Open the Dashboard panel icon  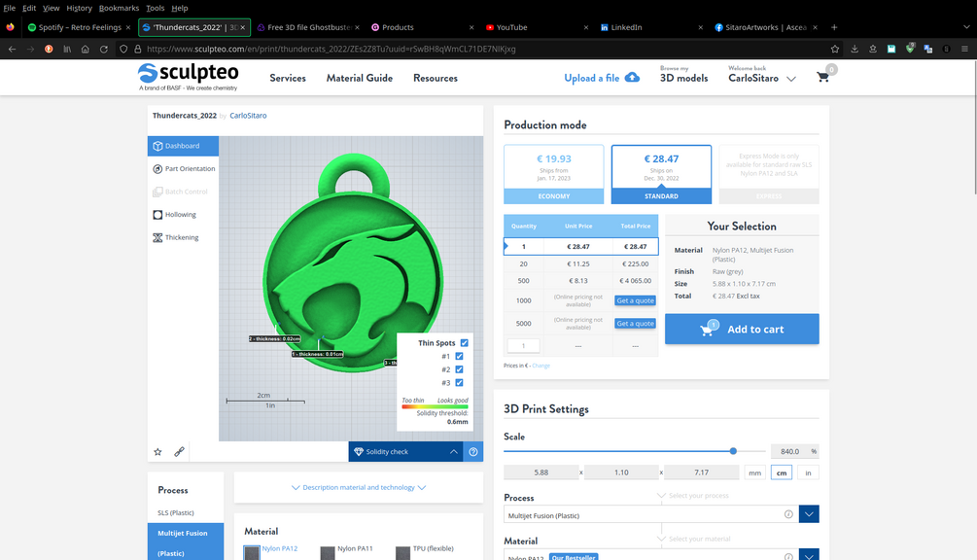157,146
